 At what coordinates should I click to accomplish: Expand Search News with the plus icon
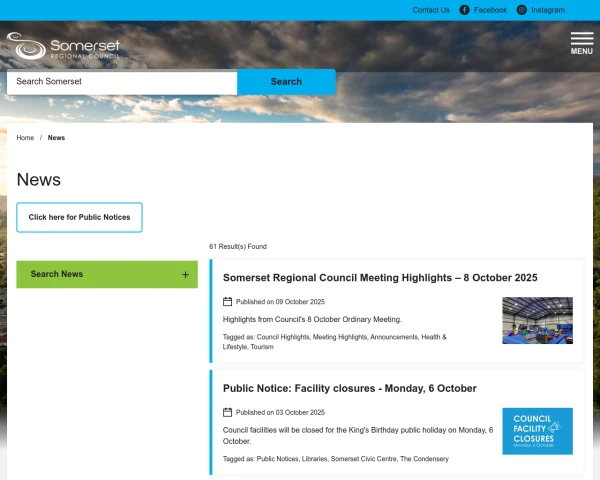(x=185, y=274)
